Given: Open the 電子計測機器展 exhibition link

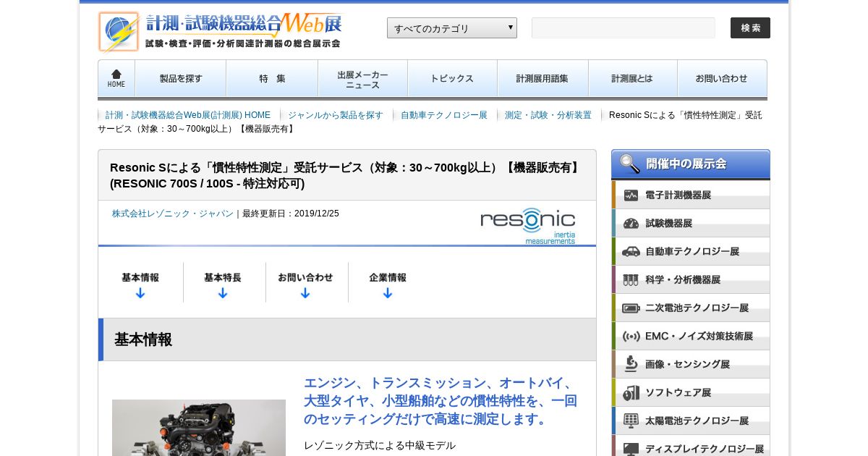Looking at the screenshot, I should (691, 195).
